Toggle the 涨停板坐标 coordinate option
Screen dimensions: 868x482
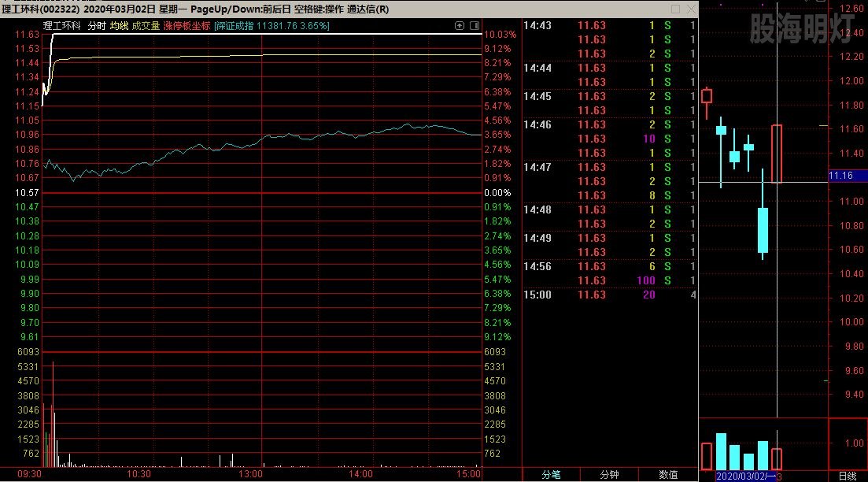[x=187, y=26]
